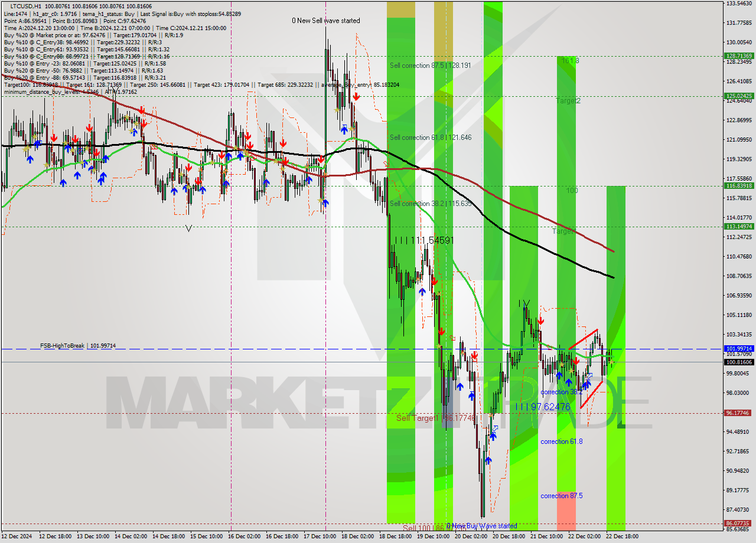The image size is (756, 543).
Task: Click the 133.54630 price axis value
Action: [x=739, y=4]
